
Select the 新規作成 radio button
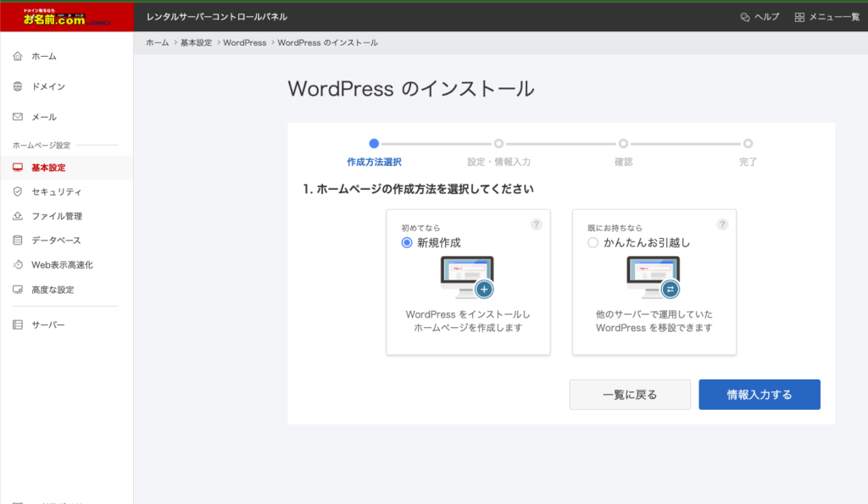tap(407, 242)
